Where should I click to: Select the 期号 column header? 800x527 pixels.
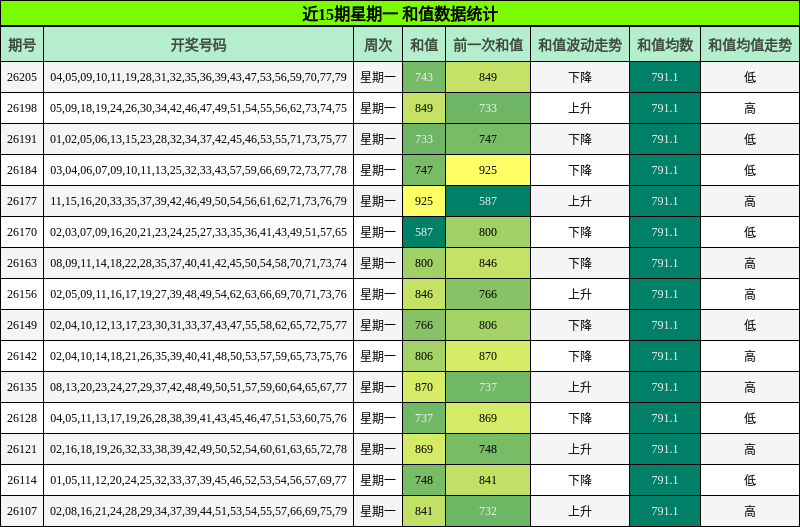(22, 45)
